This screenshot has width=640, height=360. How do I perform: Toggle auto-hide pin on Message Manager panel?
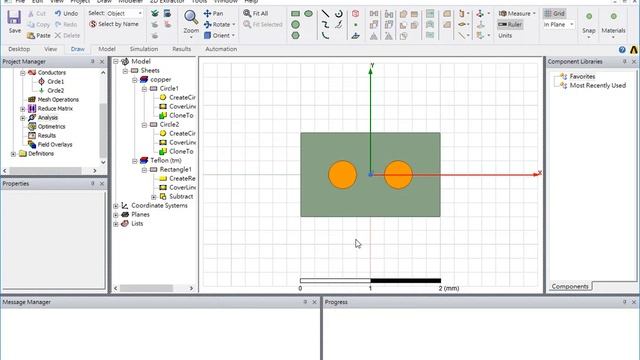305,302
